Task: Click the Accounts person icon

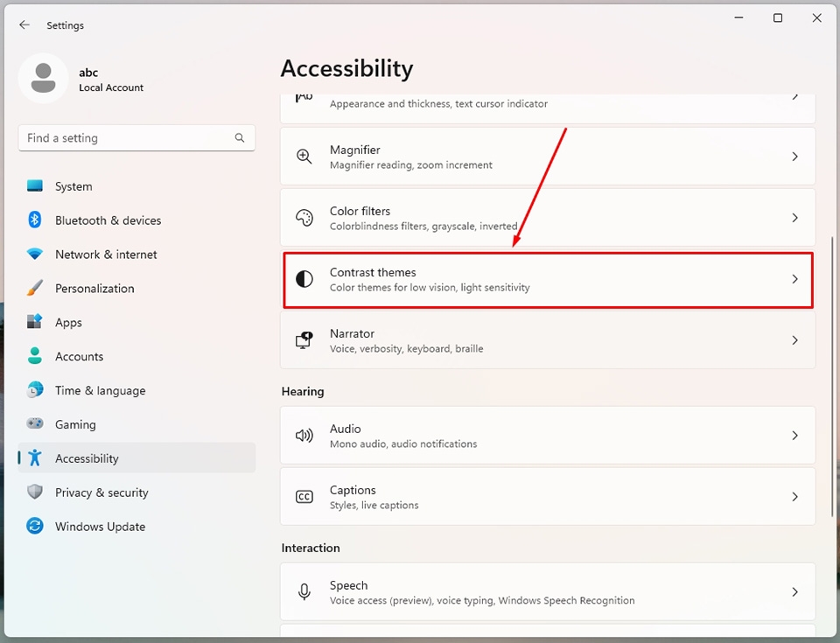Action: point(35,356)
